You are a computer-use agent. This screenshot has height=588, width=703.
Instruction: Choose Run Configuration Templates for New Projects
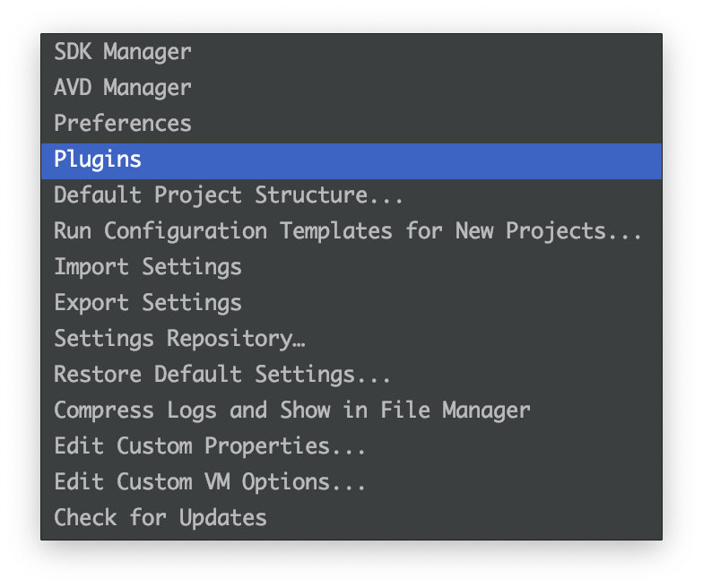click(x=351, y=231)
